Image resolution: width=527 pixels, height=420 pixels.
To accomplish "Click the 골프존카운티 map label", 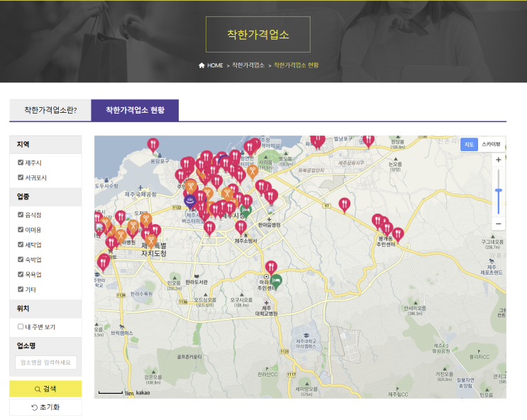I will pyautogui.click(x=189, y=357).
